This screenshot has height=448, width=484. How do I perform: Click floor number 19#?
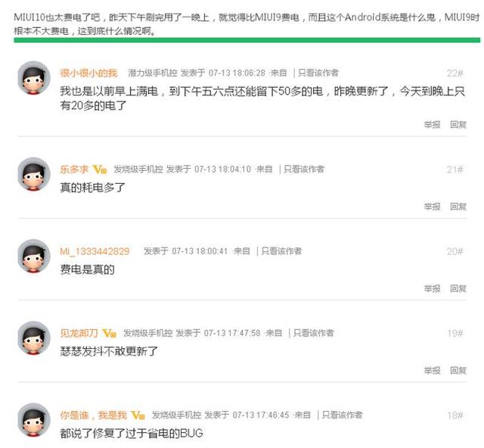(455, 334)
